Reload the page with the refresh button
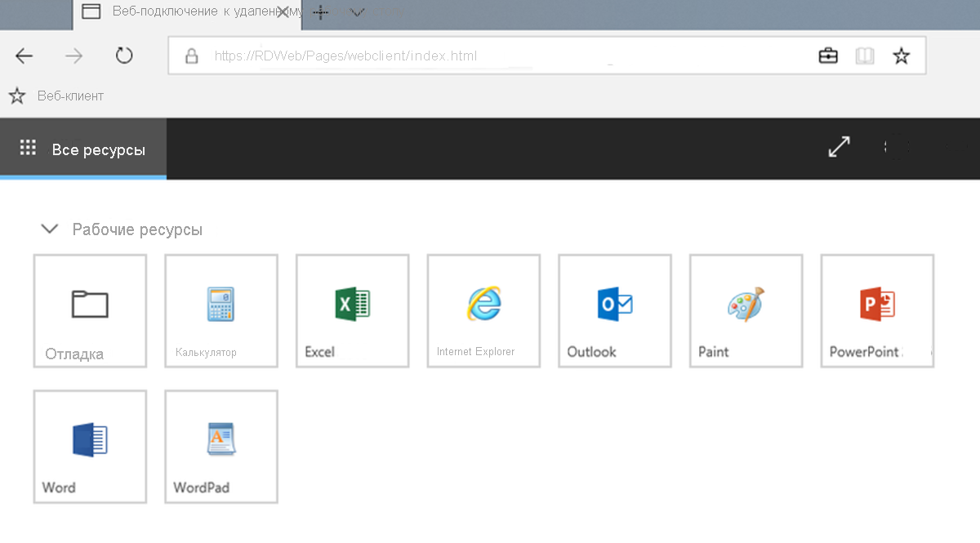980x543 pixels. coord(123,56)
